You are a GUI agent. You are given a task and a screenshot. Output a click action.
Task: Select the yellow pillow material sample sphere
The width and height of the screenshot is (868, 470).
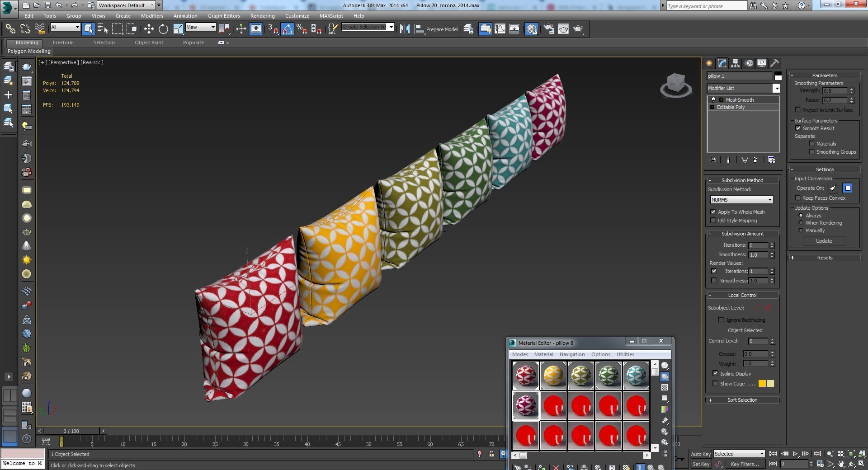553,376
